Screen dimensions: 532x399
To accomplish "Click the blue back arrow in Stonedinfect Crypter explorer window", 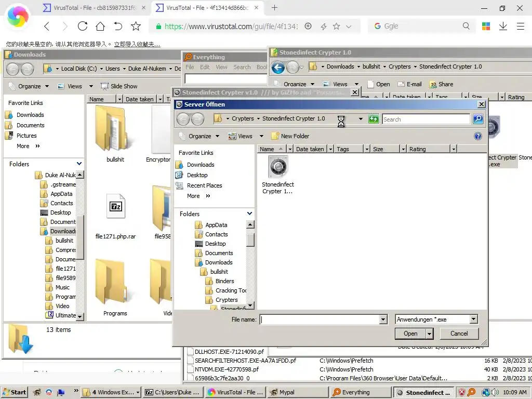I will pos(278,68).
